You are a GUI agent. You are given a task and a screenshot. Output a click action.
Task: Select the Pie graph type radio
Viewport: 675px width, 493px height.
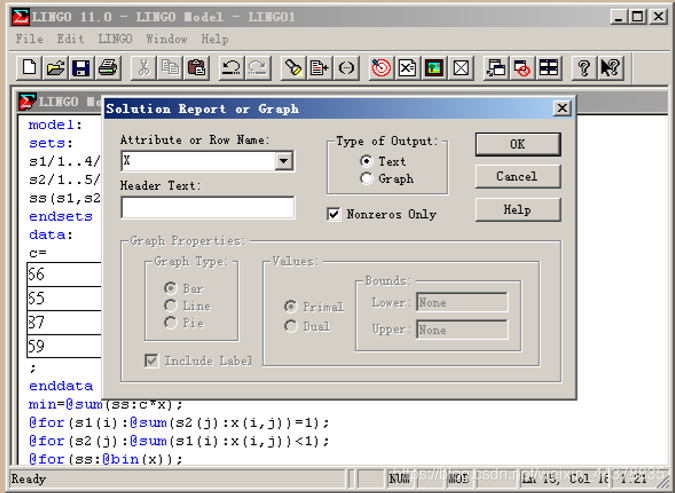[x=170, y=322]
